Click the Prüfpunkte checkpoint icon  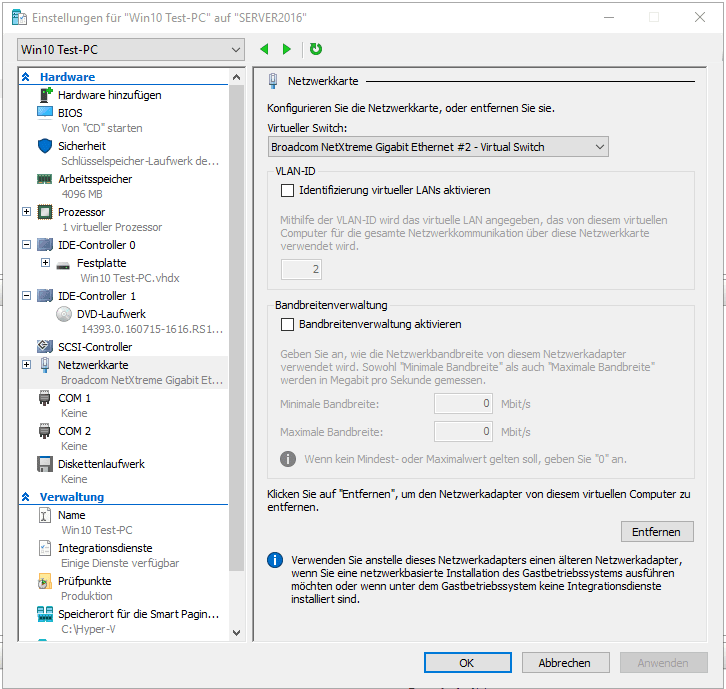point(45,581)
